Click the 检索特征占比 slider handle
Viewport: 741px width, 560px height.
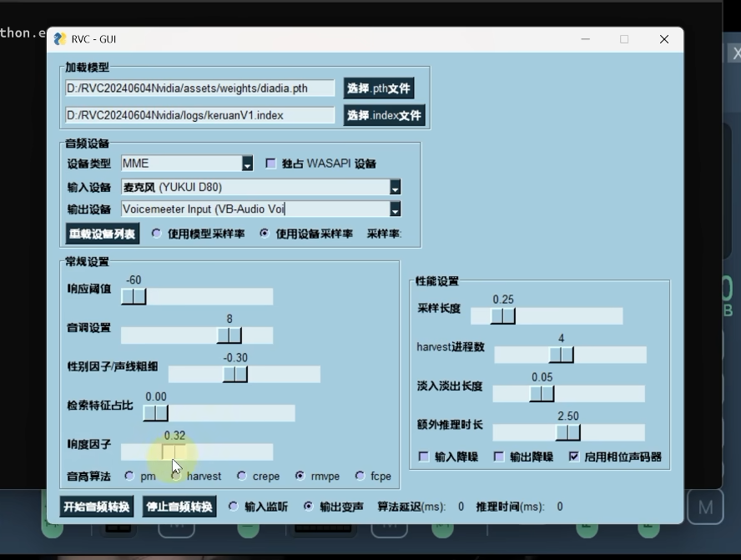pos(155,413)
